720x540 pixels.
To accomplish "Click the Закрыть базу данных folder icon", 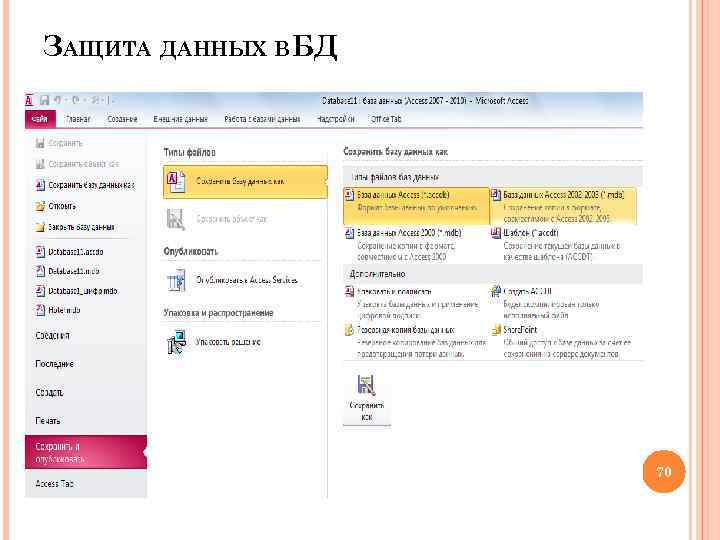I will 40,227.
